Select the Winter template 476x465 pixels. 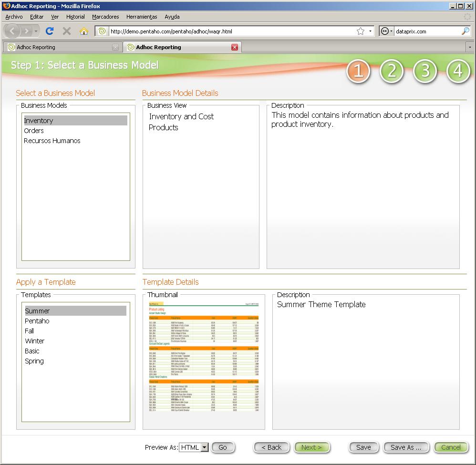click(34, 341)
